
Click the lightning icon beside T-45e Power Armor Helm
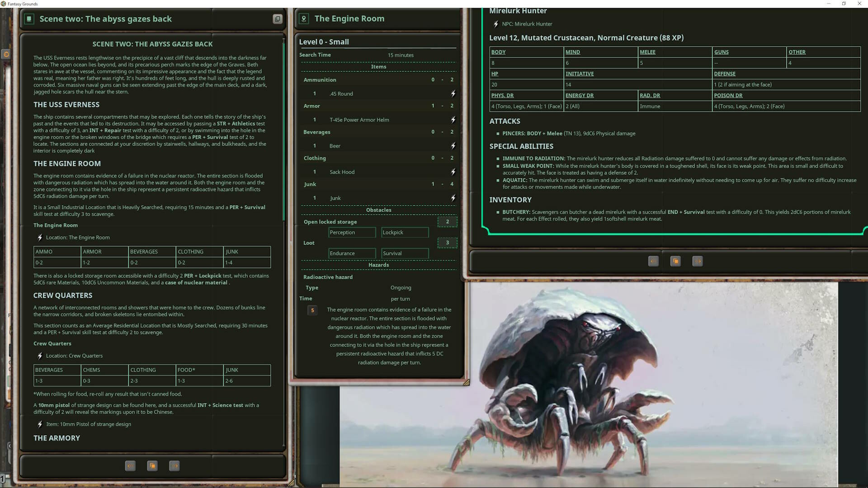tap(453, 119)
